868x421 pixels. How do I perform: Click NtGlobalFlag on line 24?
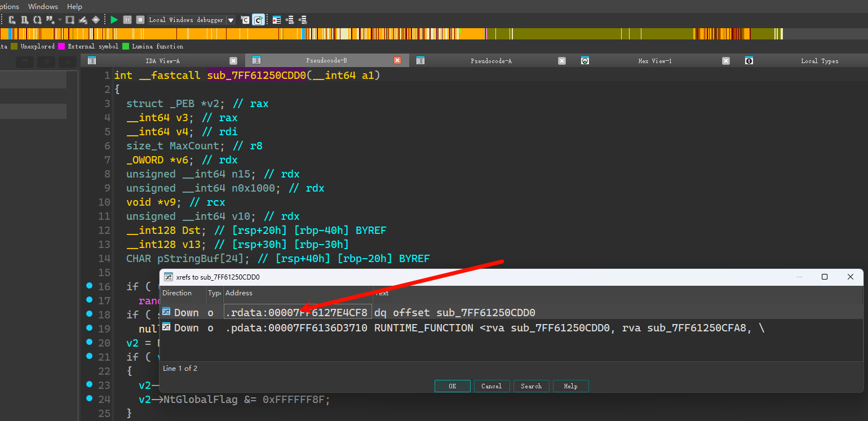[x=201, y=400]
